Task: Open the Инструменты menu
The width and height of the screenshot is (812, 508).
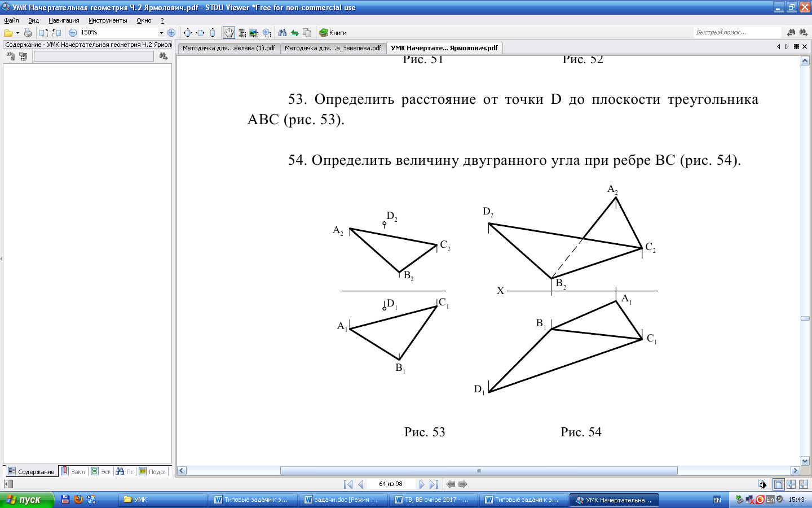Action: click(x=108, y=20)
